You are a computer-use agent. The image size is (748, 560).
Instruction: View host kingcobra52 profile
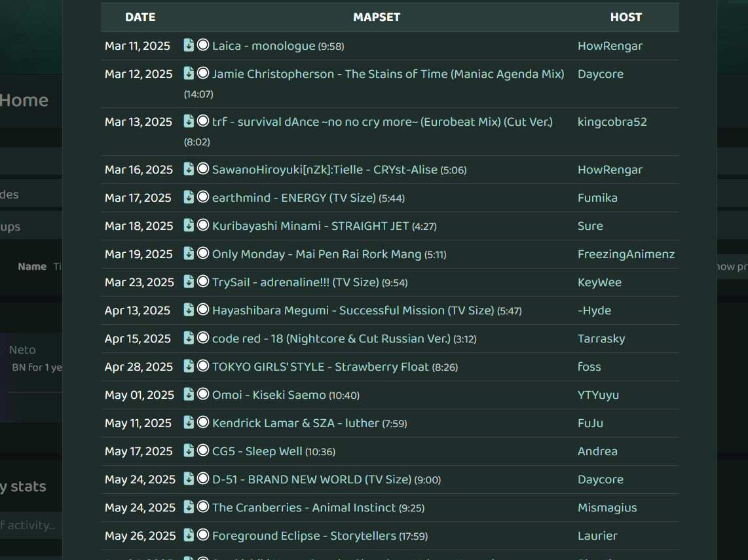pyautogui.click(x=612, y=122)
